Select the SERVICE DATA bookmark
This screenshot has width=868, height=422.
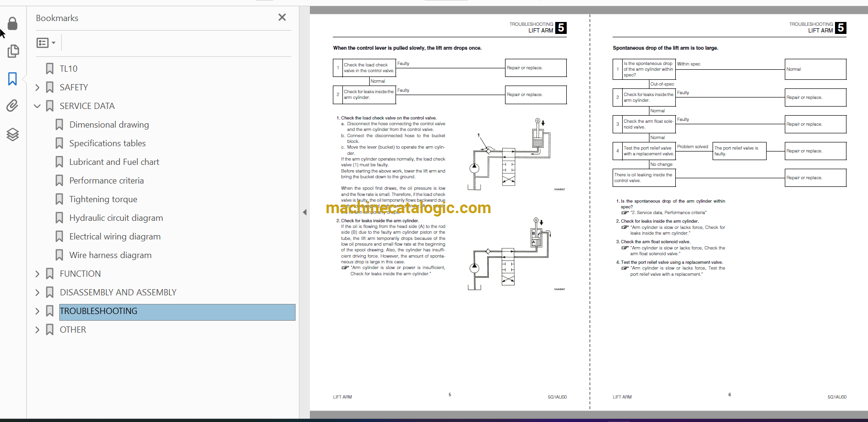click(x=87, y=106)
